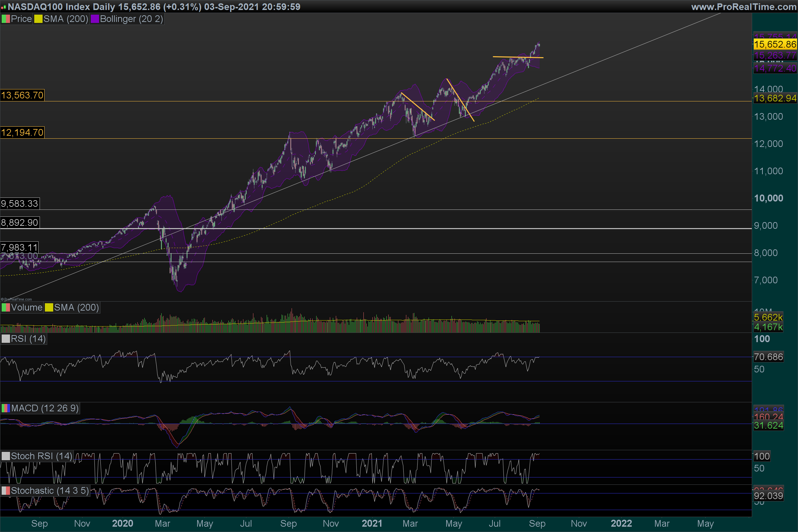Select the Bollinger (20 2) legend label
The image size is (798, 532).
[x=131, y=19]
